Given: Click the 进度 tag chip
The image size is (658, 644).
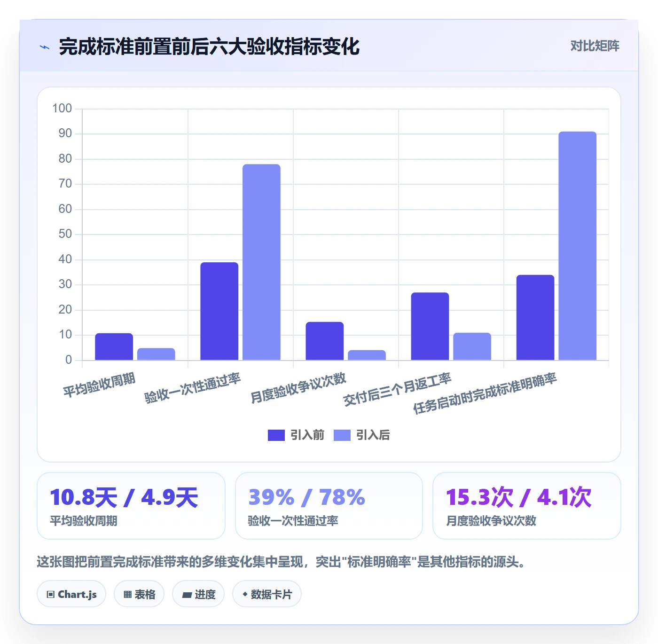Looking at the screenshot, I should click(x=198, y=594).
